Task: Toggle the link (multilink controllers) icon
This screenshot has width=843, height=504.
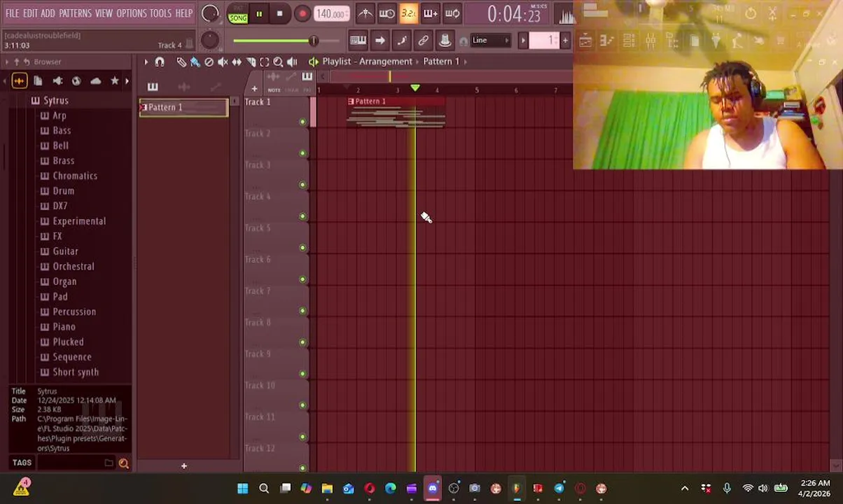Action: coord(423,41)
